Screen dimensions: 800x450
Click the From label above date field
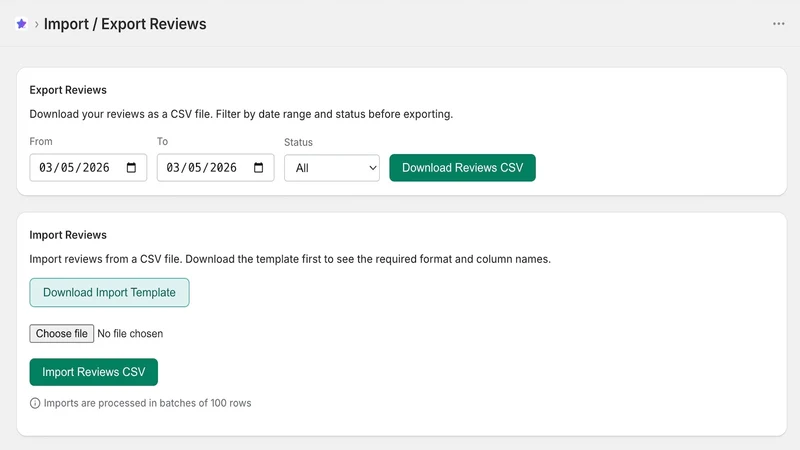[x=41, y=141]
